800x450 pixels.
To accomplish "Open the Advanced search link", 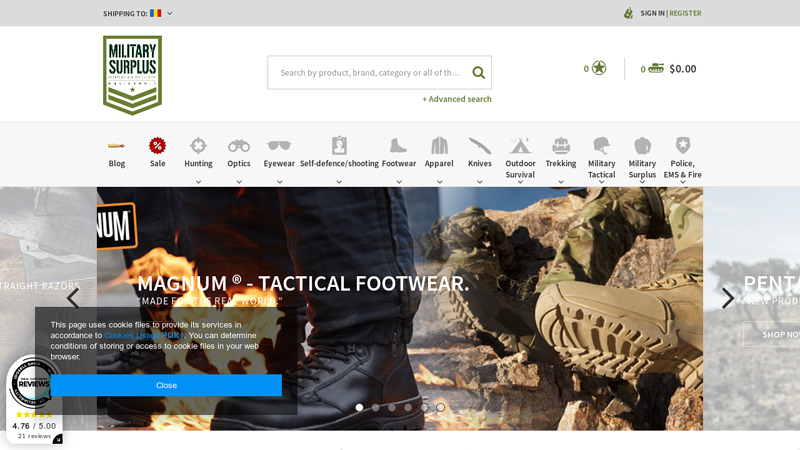I will (457, 99).
